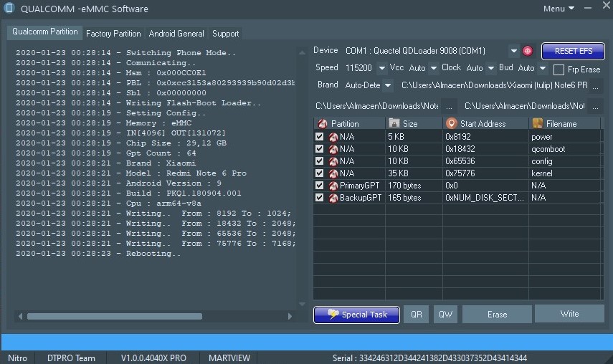The image size is (613, 364).
Task: Open the Brand Auto-Dete dropdown
Action: 388,85
